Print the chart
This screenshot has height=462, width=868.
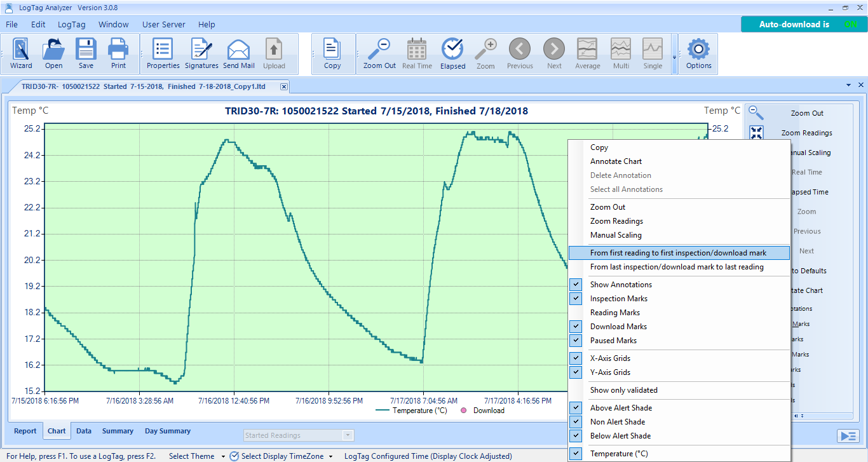click(118, 53)
